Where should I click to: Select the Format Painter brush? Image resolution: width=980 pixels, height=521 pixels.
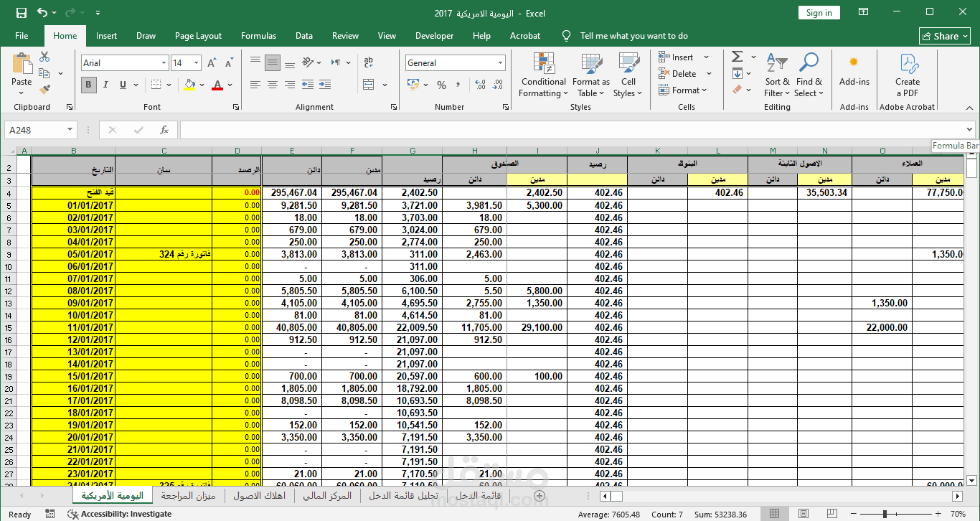pyautogui.click(x=44, y=90)
